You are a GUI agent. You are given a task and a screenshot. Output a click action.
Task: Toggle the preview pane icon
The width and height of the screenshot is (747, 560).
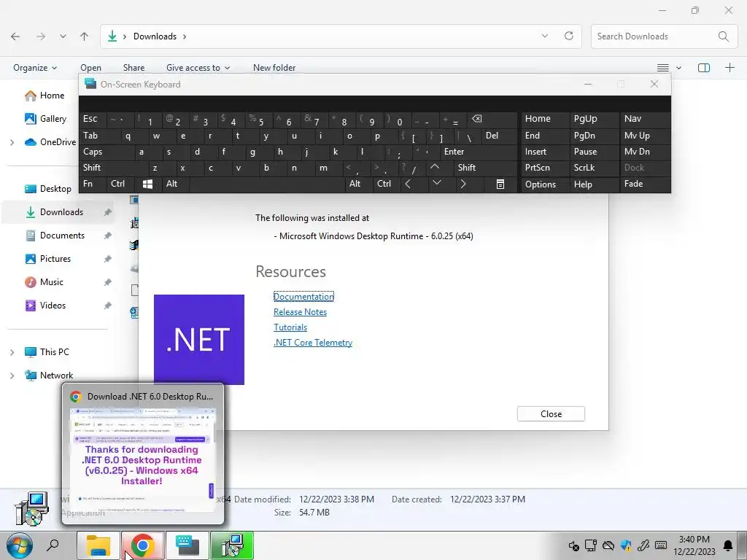coord(704,68)
